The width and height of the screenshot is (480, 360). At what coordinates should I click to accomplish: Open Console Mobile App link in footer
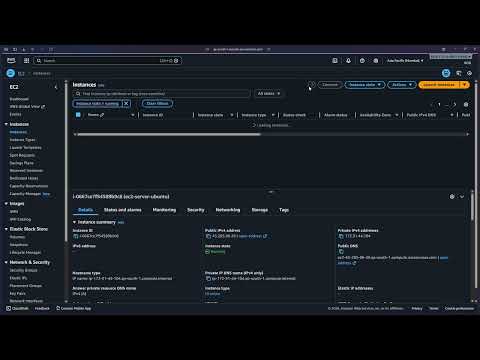click(x=74, y=308)
